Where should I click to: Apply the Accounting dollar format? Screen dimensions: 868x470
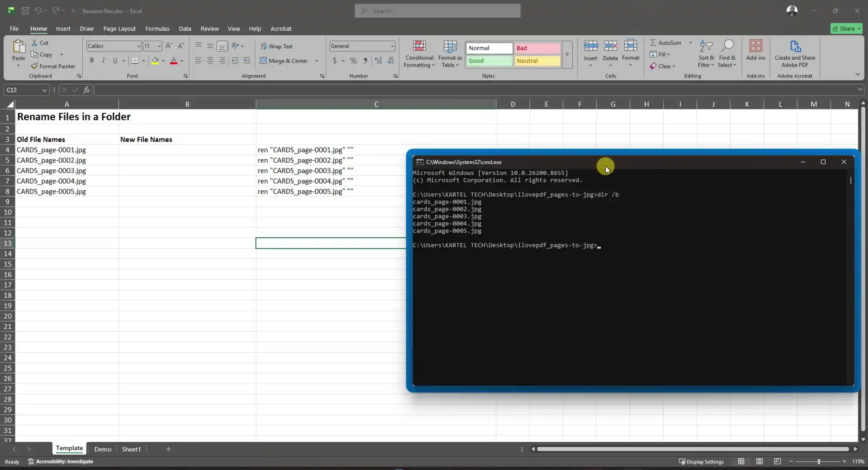334,60
